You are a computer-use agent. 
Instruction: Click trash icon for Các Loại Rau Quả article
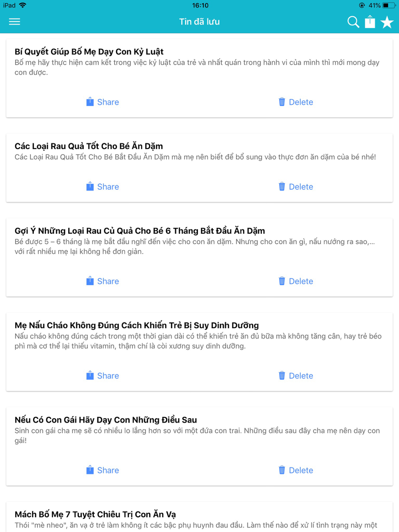(282, 187)
